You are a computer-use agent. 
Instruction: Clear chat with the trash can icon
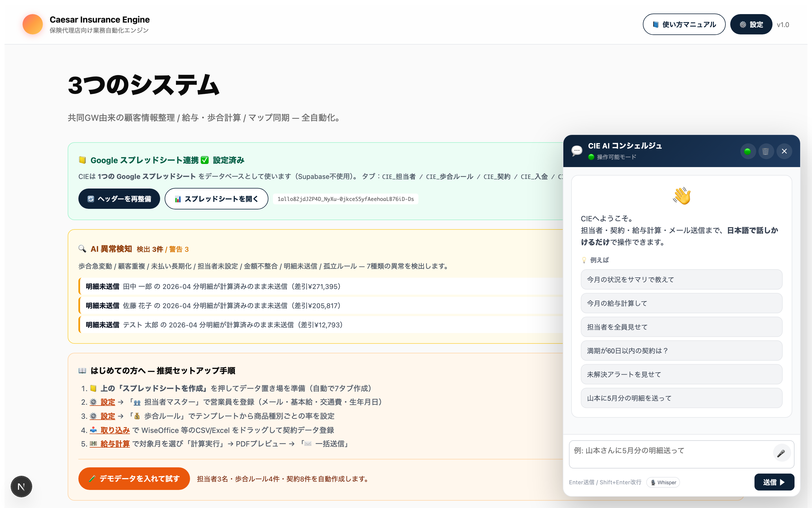click(x=766, y=151)
